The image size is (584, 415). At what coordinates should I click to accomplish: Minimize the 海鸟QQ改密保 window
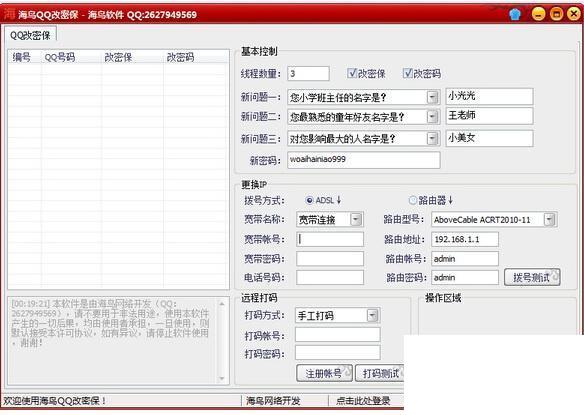539,14
